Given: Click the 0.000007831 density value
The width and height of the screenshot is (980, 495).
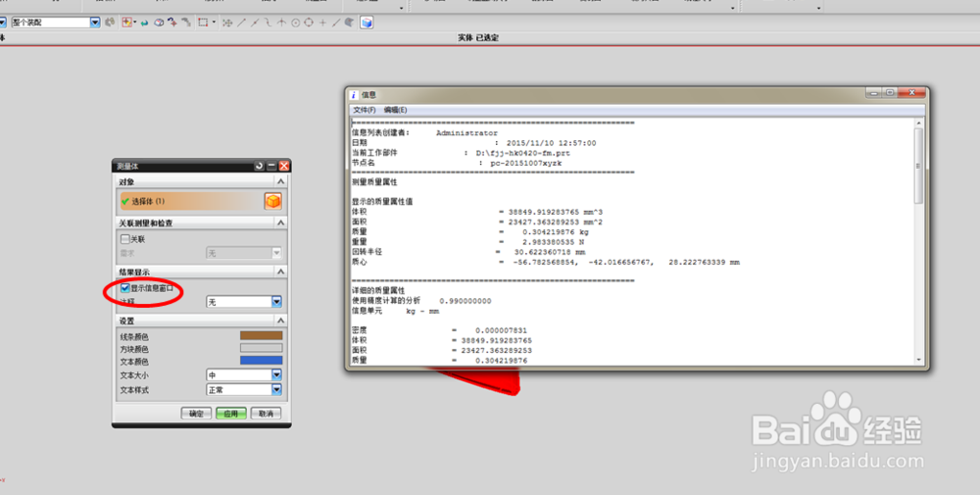Looking at the screenshot, I should (501, 330).
